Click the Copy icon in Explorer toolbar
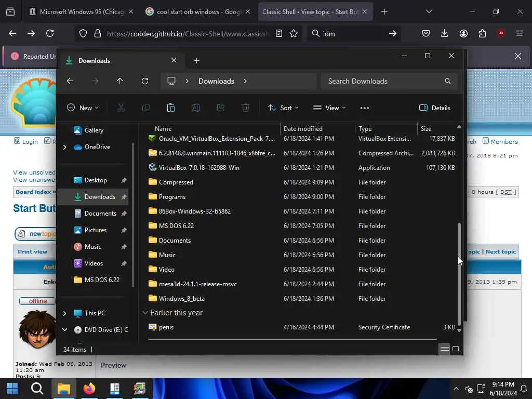 pos(146,108)
